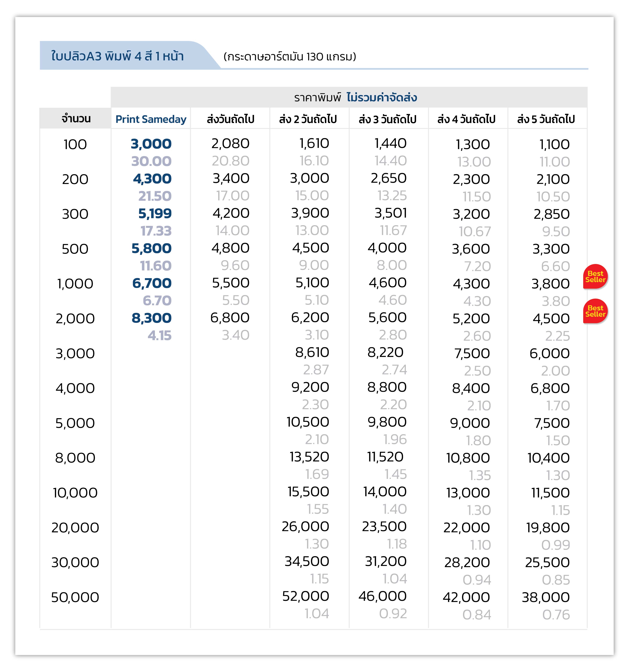Click the ใบปลิวA3 พิมพ์ 4 สี title tab

pos(117,56)
